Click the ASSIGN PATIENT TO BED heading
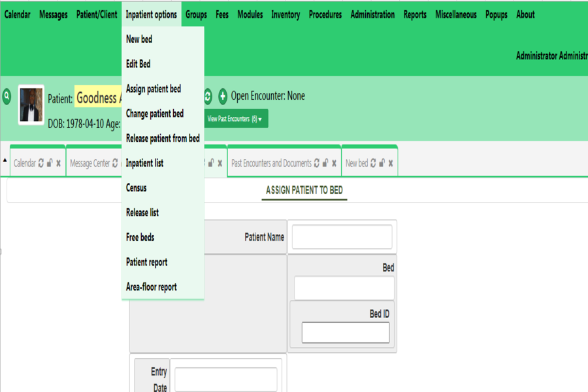This screenshot has height=392, width=588. (304, 190)
